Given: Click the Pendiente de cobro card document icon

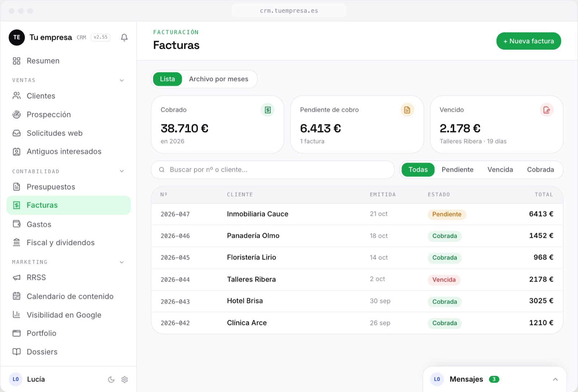Looking at the screenshot, I should (x=407, y=110).
